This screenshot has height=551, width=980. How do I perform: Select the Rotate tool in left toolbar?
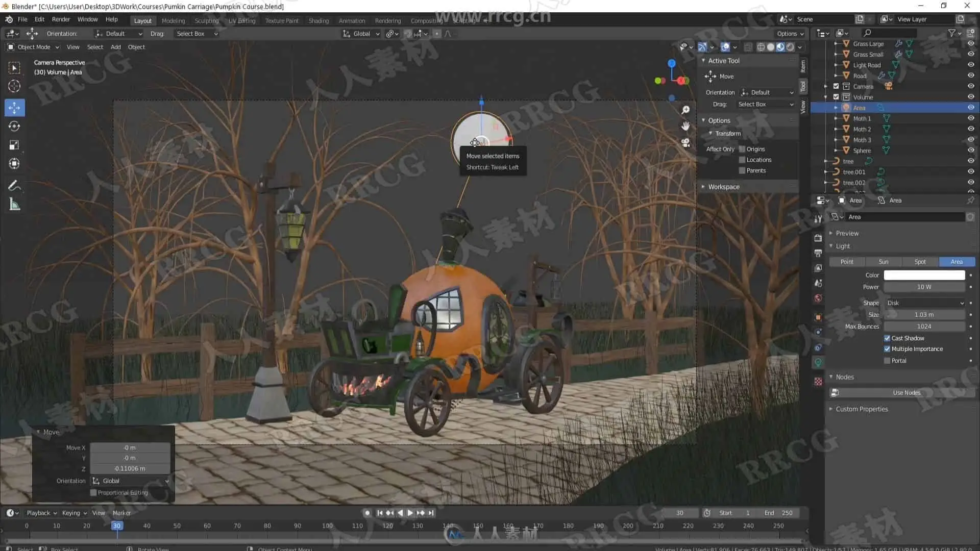click(x=14, y=126)
